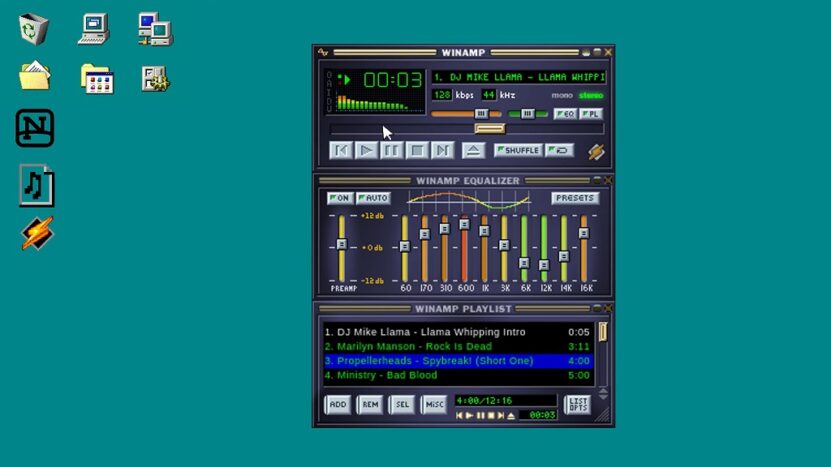
Task: Open the equalizer PRESETS menu
Action: [575, 198]
